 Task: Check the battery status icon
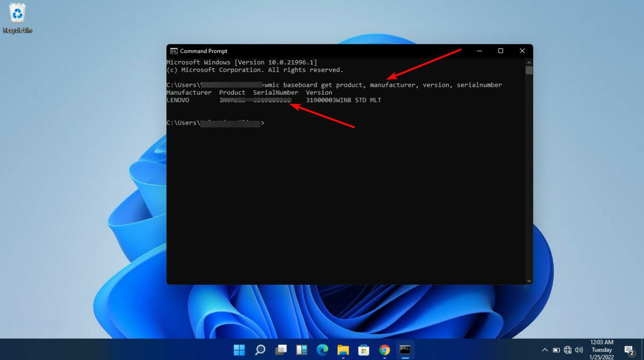pyautogui.click(x=556, y=350)
